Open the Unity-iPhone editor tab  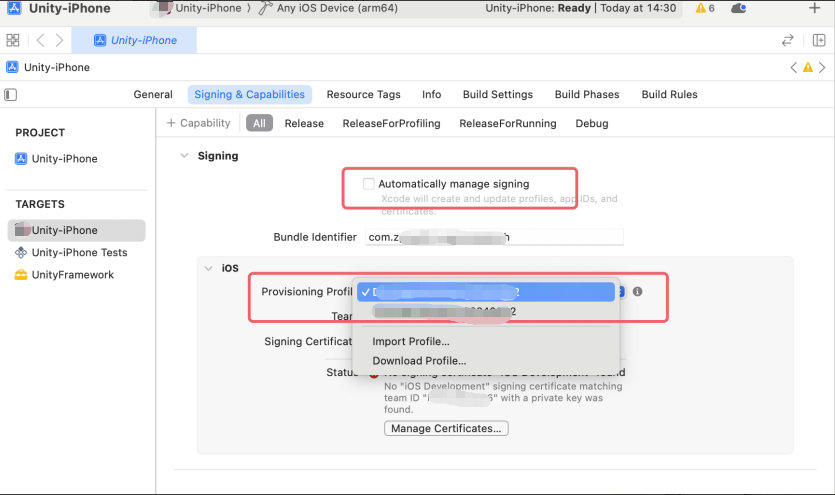(x=134, y=40)
